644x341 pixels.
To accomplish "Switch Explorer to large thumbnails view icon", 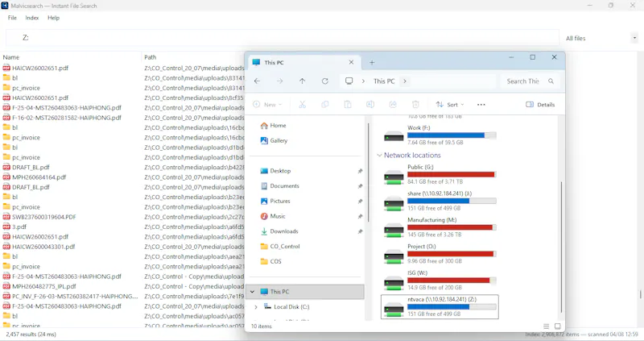I will pos(557,326).
